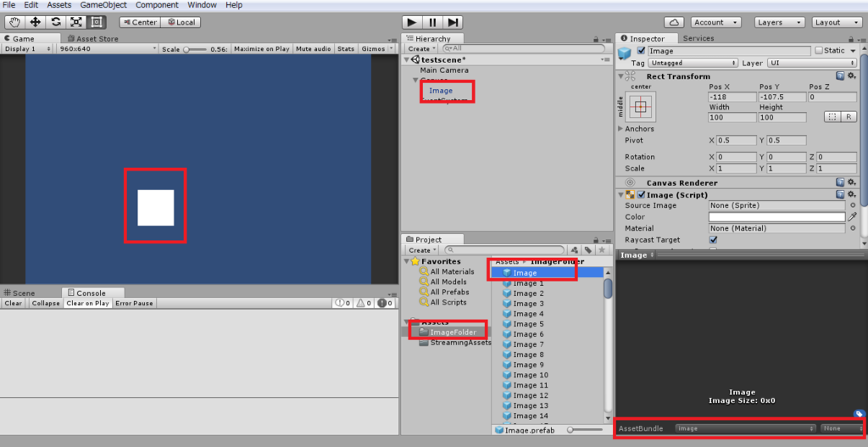
Task: Open the cloud services icon
Action: tap(674, 22)
